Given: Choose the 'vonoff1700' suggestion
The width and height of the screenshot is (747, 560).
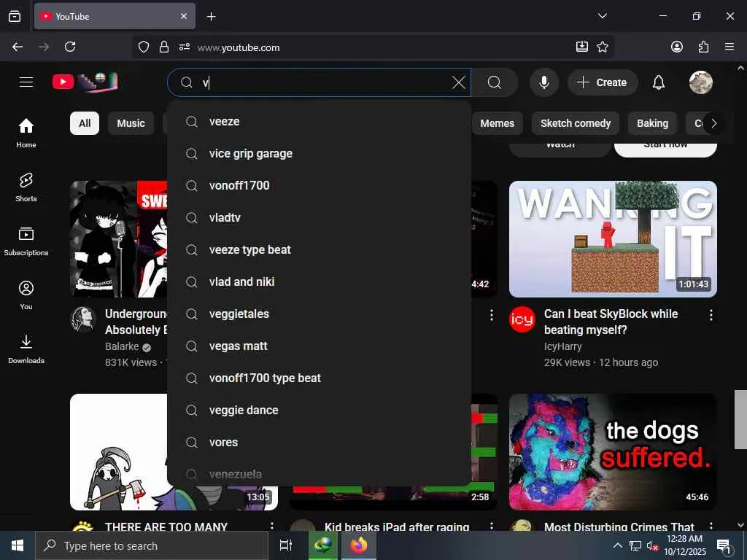Looking at the screenshot, I should click(x=320, y=185).
